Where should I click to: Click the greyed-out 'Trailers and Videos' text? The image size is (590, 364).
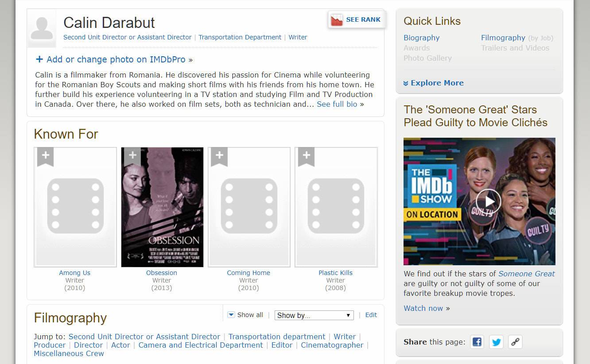pos(515,48)
